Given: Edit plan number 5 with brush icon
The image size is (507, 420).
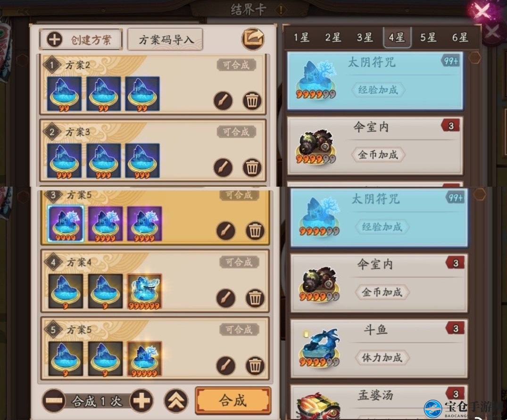Looking at the screenshot, I should tap(226, 365).
